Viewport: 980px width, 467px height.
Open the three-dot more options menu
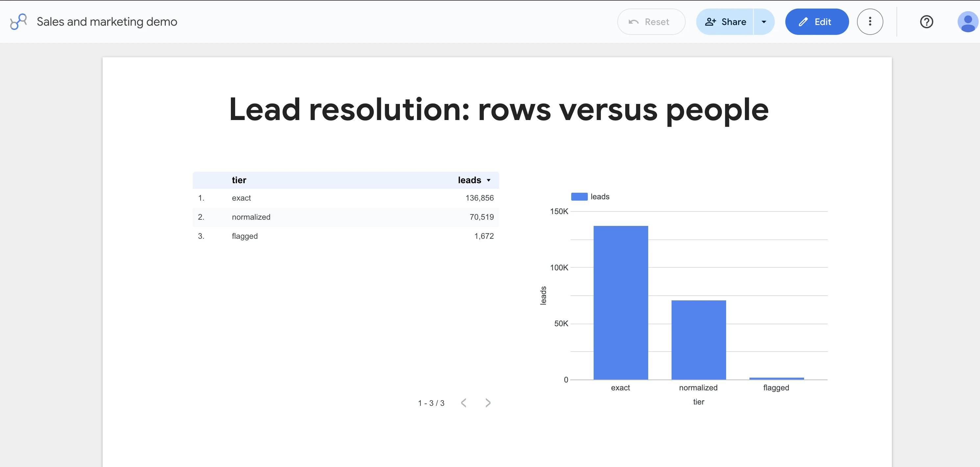point(870,22)
